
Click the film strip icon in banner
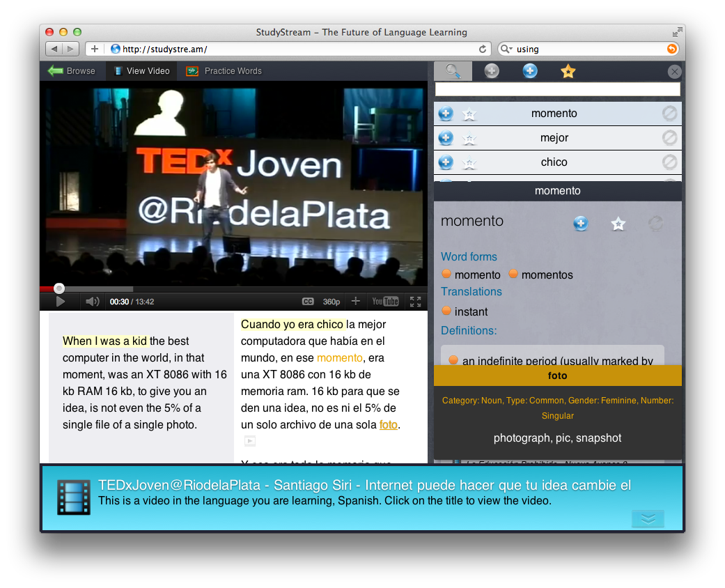pos(74,498)
